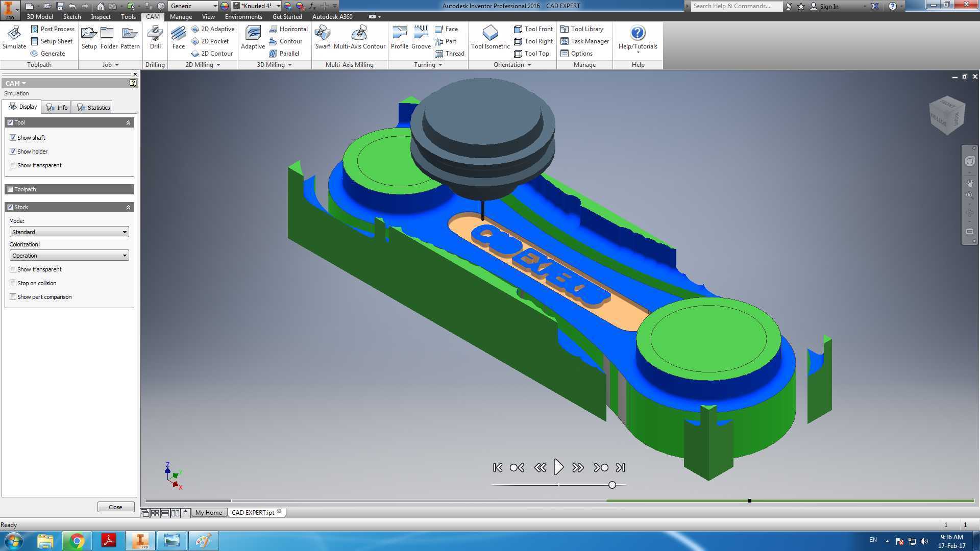This screenshot has height=551, width=980.
Task: Select the Pattern tool
Action: (x=130, y=38)
